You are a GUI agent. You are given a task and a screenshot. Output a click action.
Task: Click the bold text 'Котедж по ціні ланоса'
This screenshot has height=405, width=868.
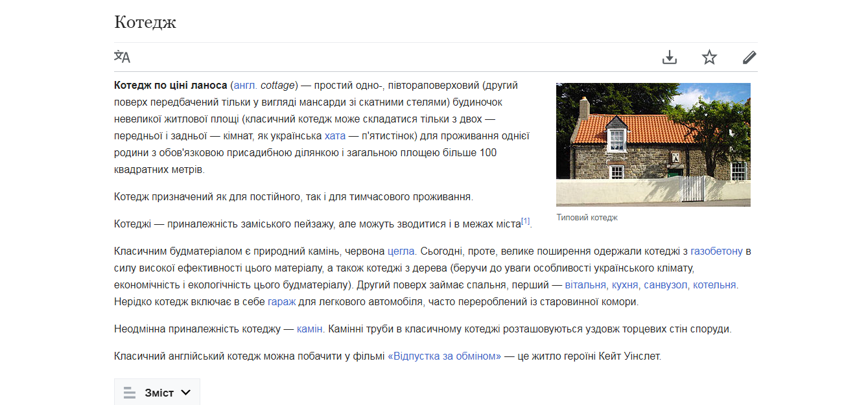tap(170, 86)
